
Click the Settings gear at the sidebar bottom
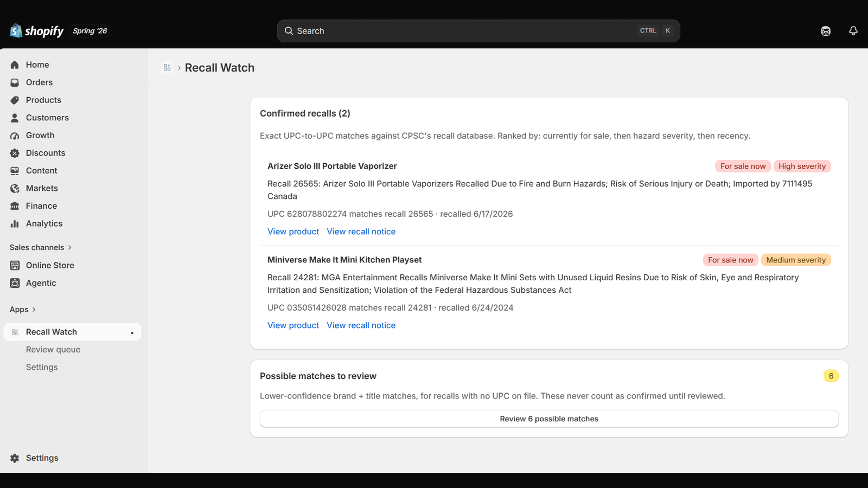[x=15, y=458]
